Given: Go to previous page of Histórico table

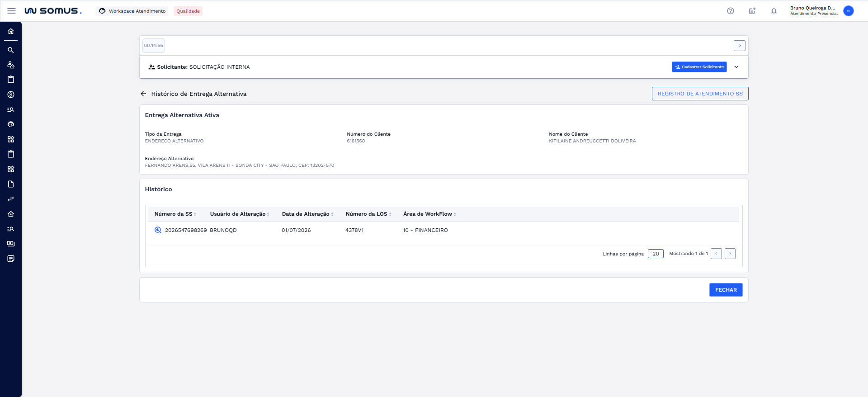Looking at the screenshot, I should pos(716,254).
